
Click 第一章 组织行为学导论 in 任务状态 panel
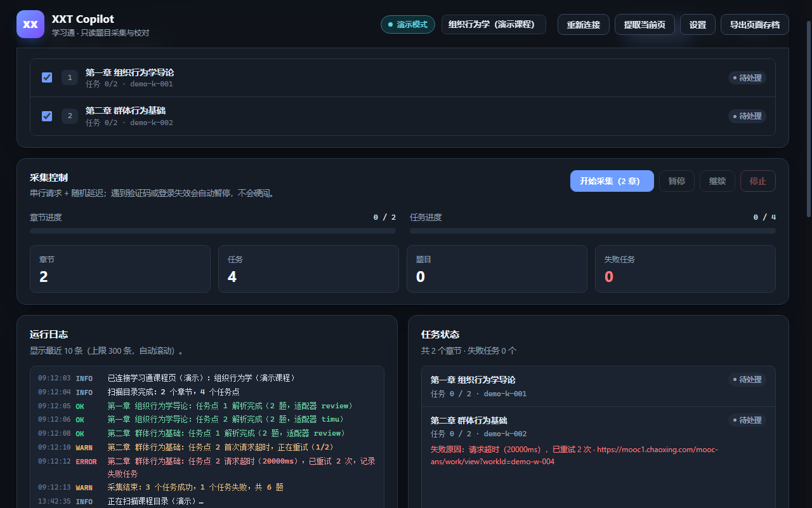(x=473, y=380)
